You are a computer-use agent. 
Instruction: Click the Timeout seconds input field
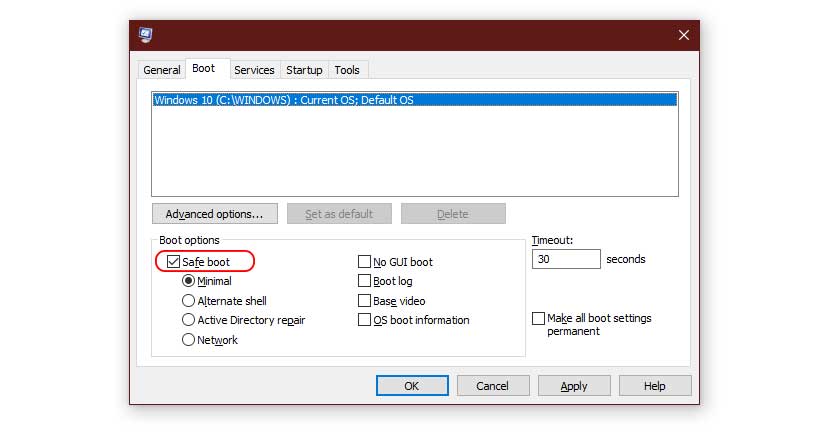(x=566, y=259)
